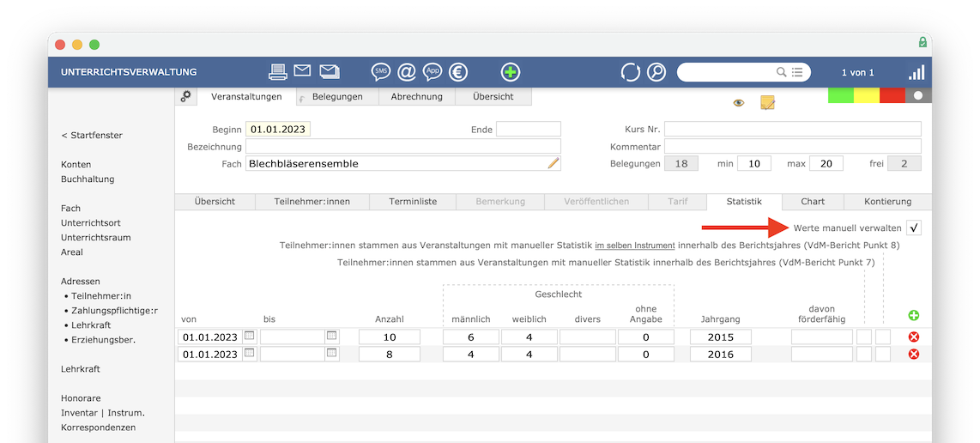
Task: Click the green lock icon in title bar
Action: coord(923,42)
